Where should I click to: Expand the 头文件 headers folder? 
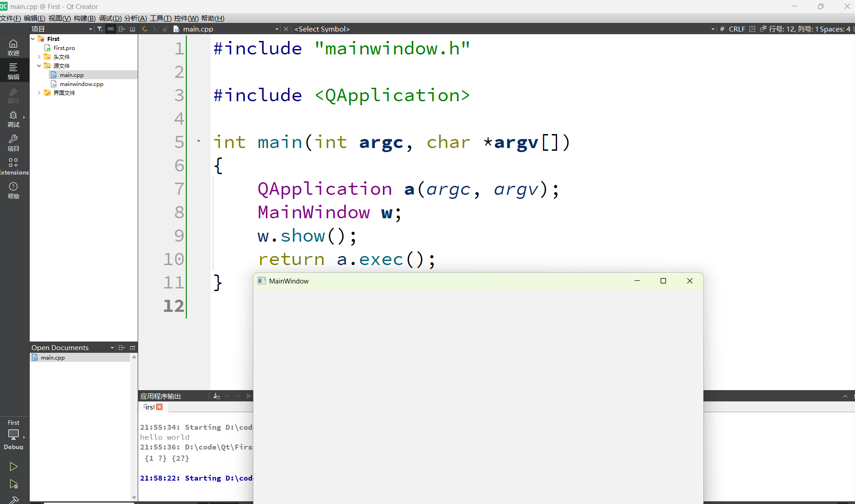pos(39,57)
